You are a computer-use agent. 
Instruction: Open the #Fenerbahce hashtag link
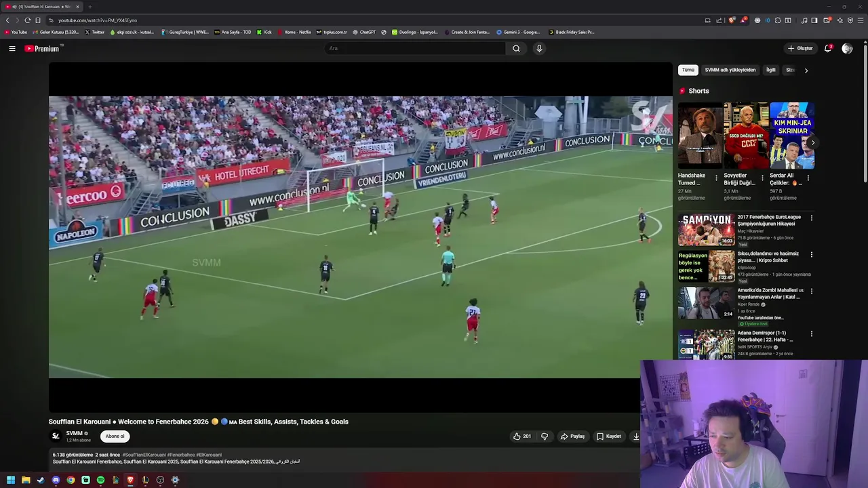(181, 455)
